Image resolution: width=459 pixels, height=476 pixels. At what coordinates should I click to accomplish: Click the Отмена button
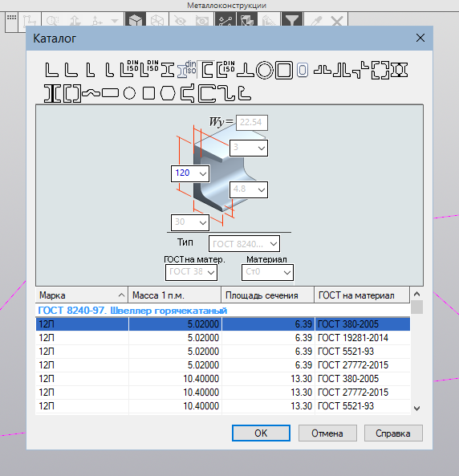point(327,433)
